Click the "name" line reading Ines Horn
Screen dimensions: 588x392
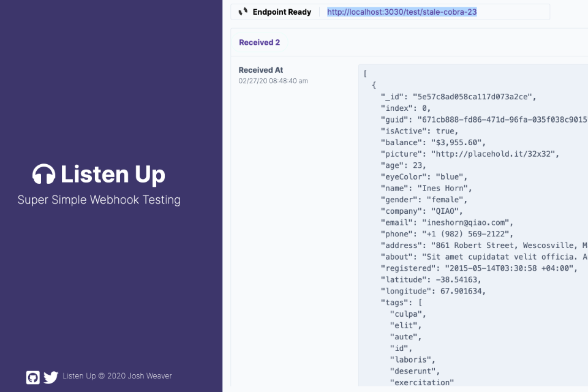click(x=426, y=188)
